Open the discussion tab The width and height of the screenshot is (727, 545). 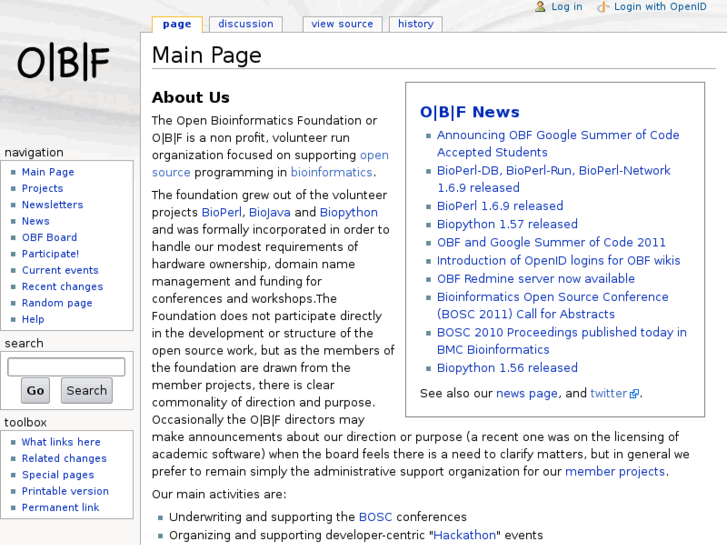pos(246,24)
